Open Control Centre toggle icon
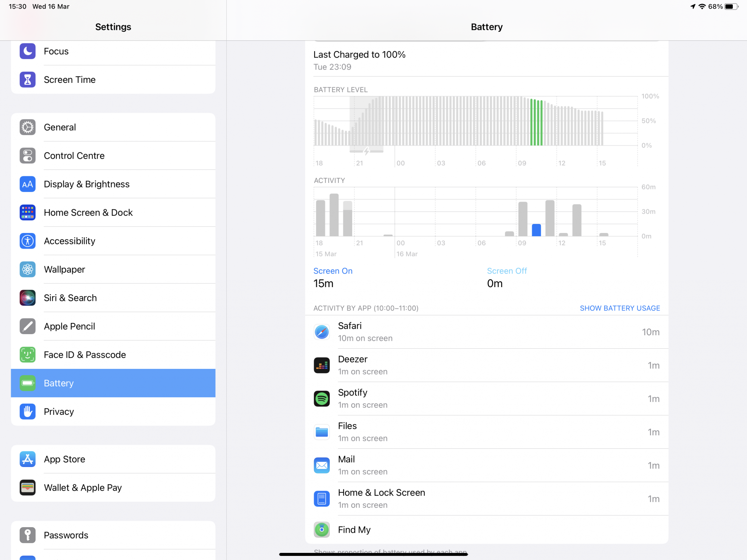This screenshot has height=560, width=747. (28, 156)
